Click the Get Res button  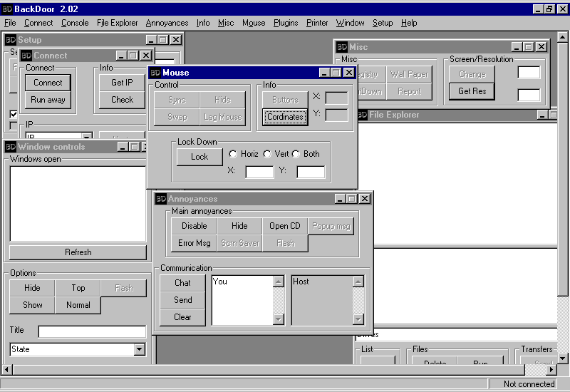[472, 91]
